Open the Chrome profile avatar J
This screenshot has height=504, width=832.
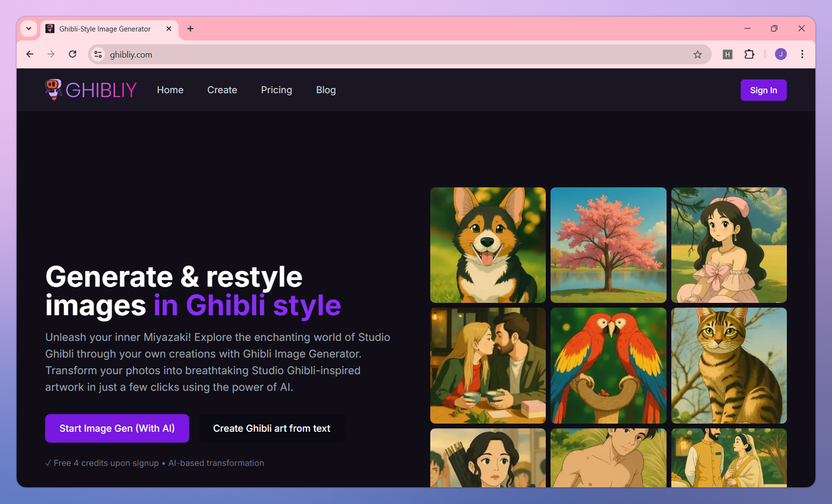click(781, 54)
